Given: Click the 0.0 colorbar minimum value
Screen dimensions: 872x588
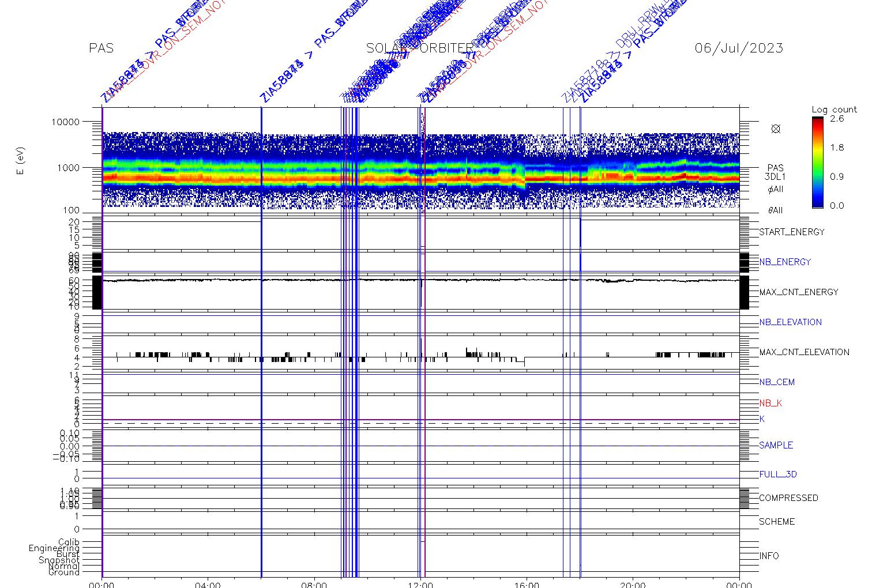Looking at the screenshot, I should pos(837,206).
